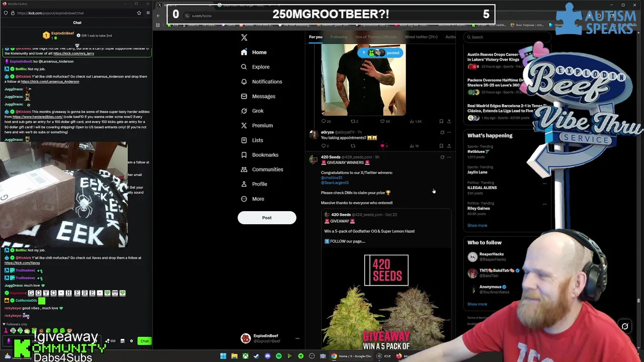Viewport: 644px width, 362px height.
Task: Switch to the For you tab
Action: (315, 37)
